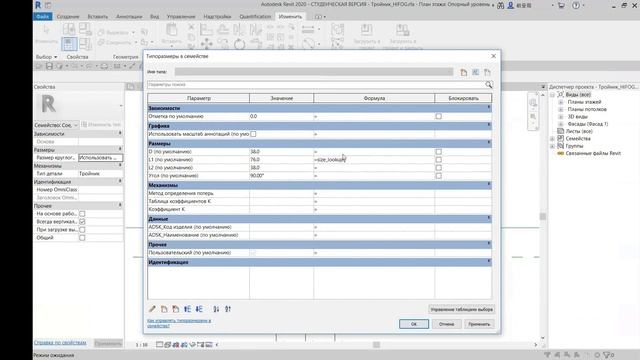This screenshot has width=640, height=360.
Task: Open the Quantification ribbon tab
Action: [255, 17]
